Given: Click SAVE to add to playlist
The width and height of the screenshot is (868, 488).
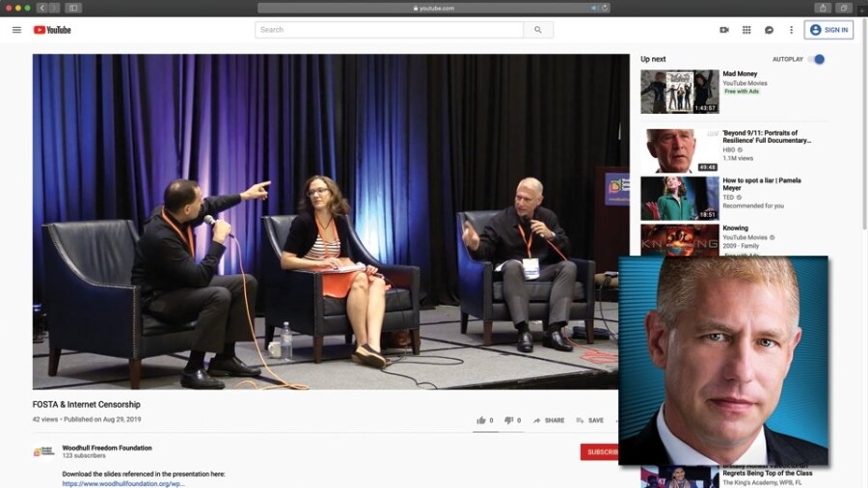Looking at the screenshot, I should [x=589, y=420].
